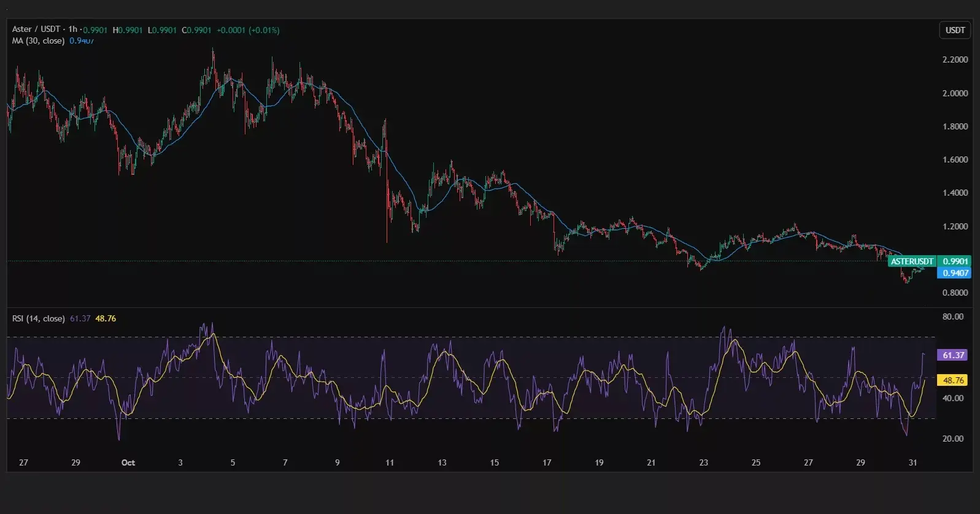980x514 pixels.
Task: Open the USDT currency selector
Action: click(x=954, y=30)
